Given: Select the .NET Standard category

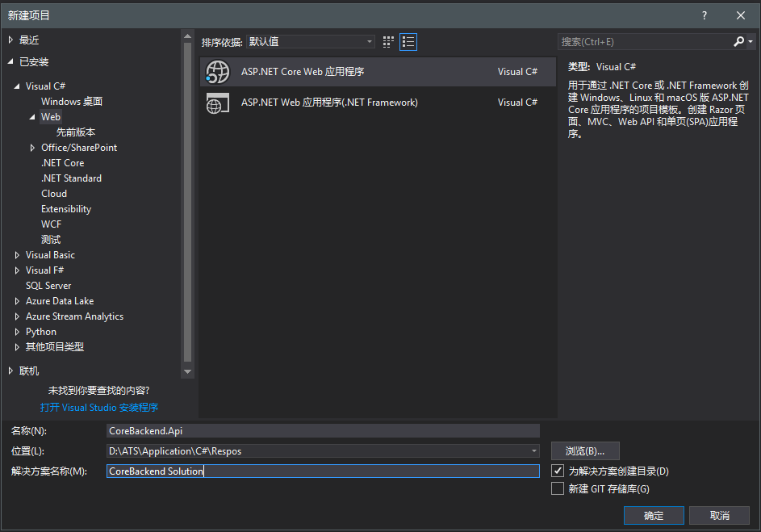Looking at the screenshot, I should [x=71, y=178].
